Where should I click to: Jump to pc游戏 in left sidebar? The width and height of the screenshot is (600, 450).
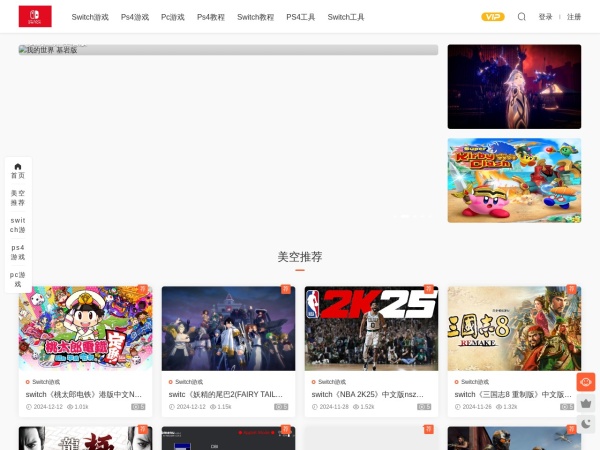pyautogui.click(x=18, y=279)
